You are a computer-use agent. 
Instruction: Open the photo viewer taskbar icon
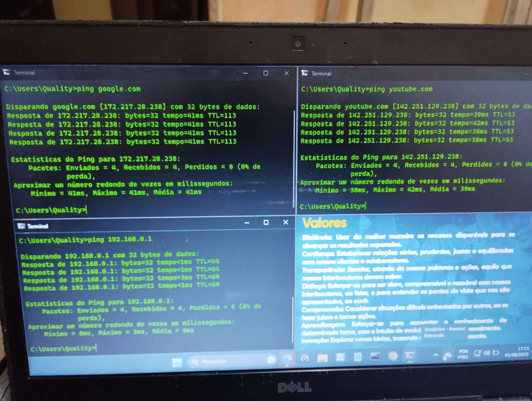coord(375,356)
